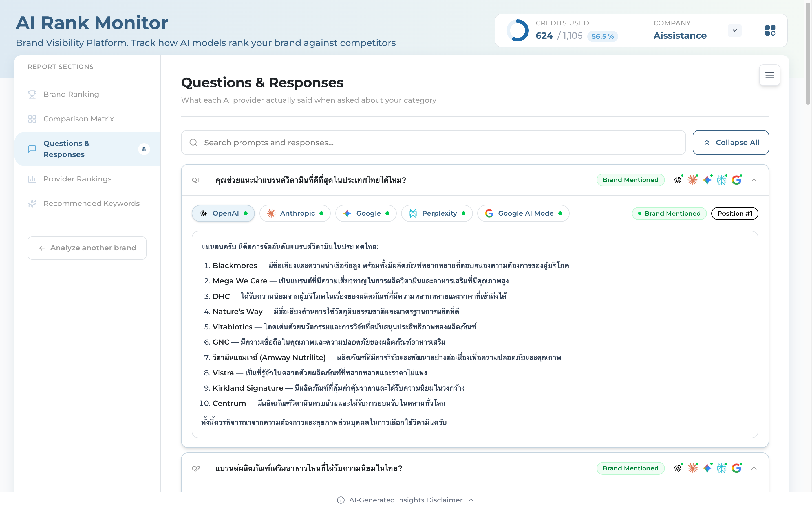Click the Brand Mentioned badge in Q2 header
This screenshot has width=812, height=508.
[x=630, y=468]
